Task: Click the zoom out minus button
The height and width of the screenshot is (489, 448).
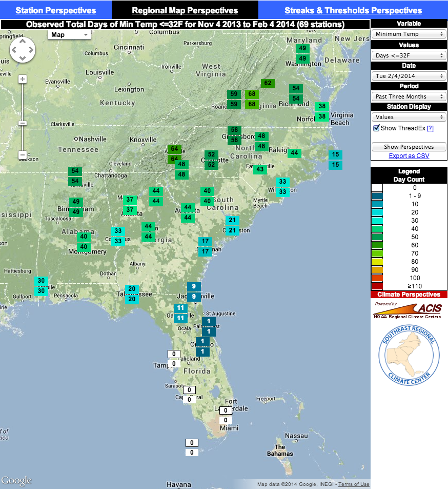Action: pos(22,154)
